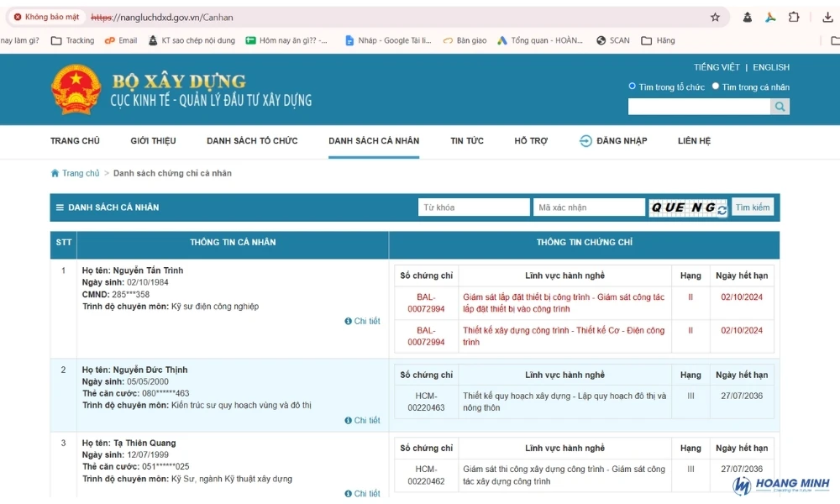
Task: Switch language to ENGLISH
Action: pyautogui.click(x=771, y=67)
